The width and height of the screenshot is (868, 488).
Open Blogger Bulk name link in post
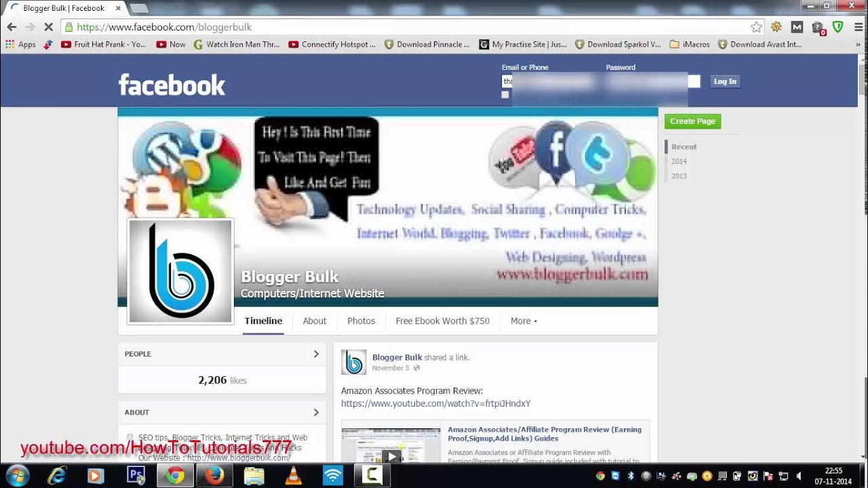(x=397, y=357)
